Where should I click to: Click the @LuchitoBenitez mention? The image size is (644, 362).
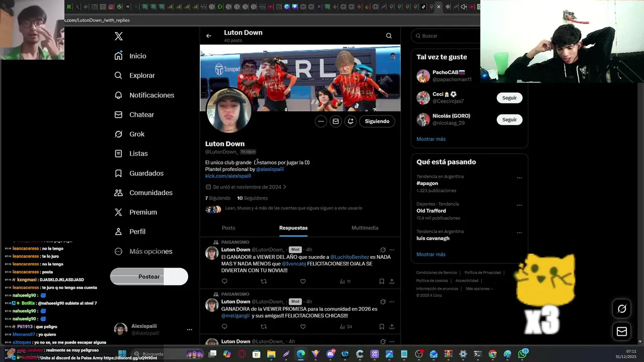click(350, 257)
